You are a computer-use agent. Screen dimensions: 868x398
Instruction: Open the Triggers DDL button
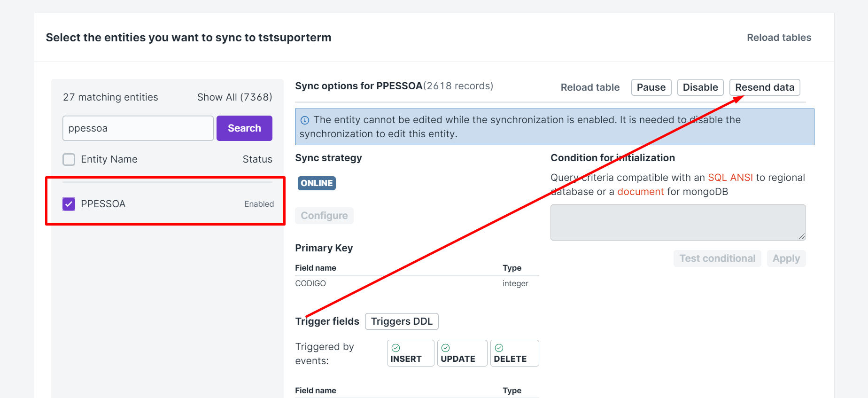402,321
